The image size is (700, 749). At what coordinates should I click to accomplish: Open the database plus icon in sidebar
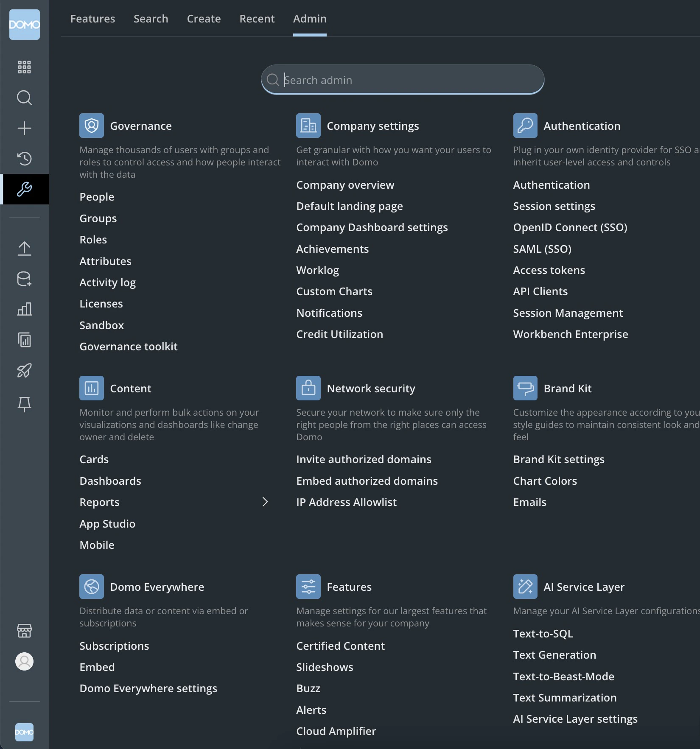pyautogui.click(x=25, y=279)
